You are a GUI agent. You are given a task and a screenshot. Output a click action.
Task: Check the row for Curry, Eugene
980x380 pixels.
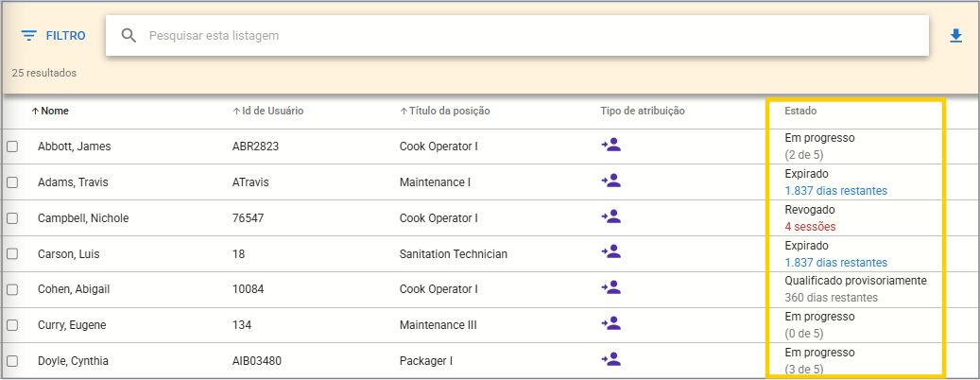(12, 325)
